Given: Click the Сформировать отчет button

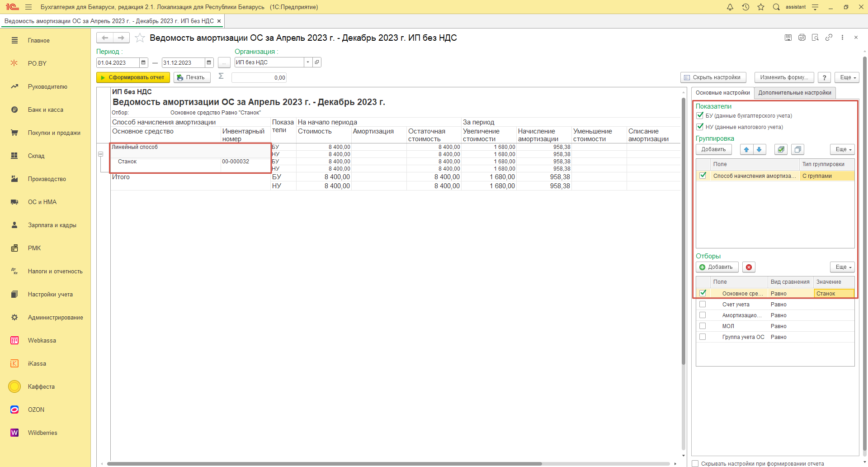Looking at the screenshot, I should point(133,77).
